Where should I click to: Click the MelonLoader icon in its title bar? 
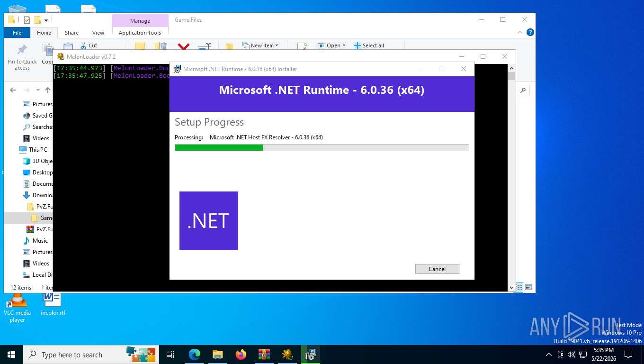pos(61,56)
